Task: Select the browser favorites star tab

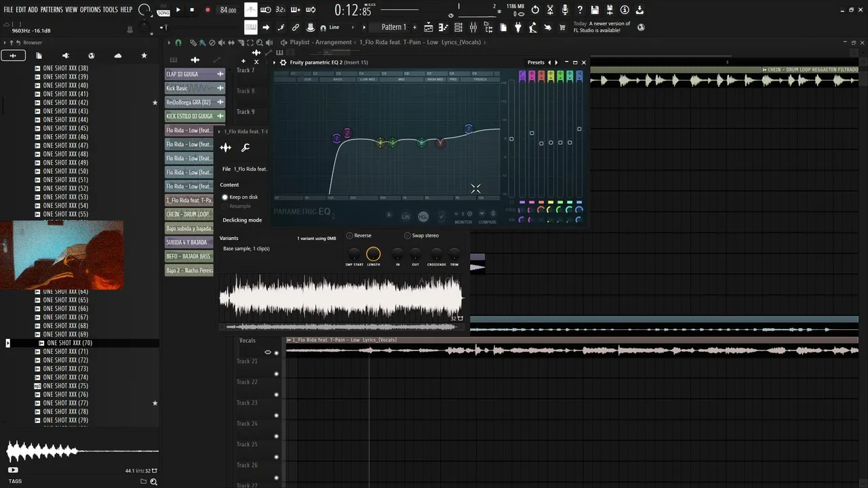Action: 144,56
